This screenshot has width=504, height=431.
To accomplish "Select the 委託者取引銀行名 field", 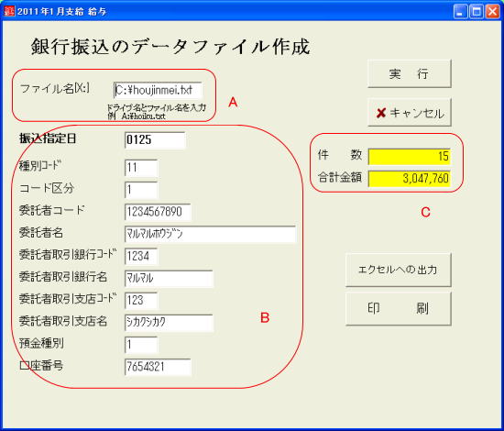I will (x=169, y=278).
